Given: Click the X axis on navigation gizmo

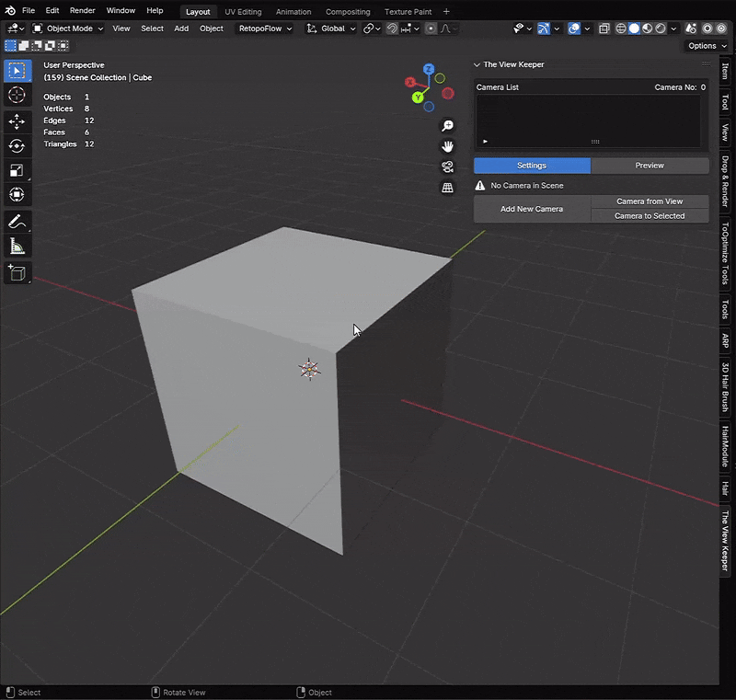Looking at the screenshot, I should [x=410, y=83].
